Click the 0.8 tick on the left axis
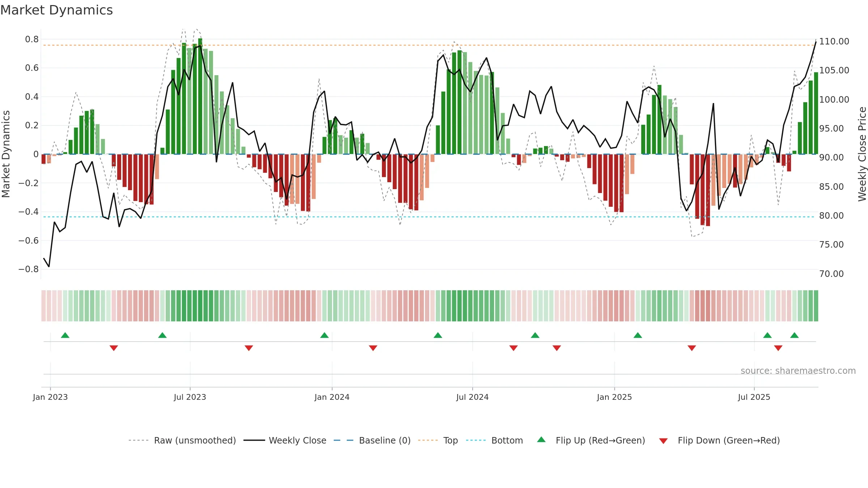This screenshot has width=868, height=488. [x=32, y=39]
